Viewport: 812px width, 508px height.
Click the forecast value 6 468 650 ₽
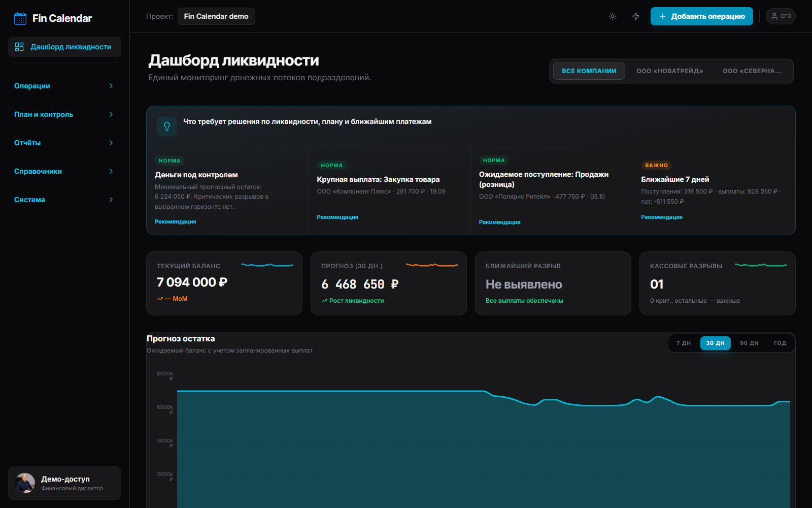[360, 284]
